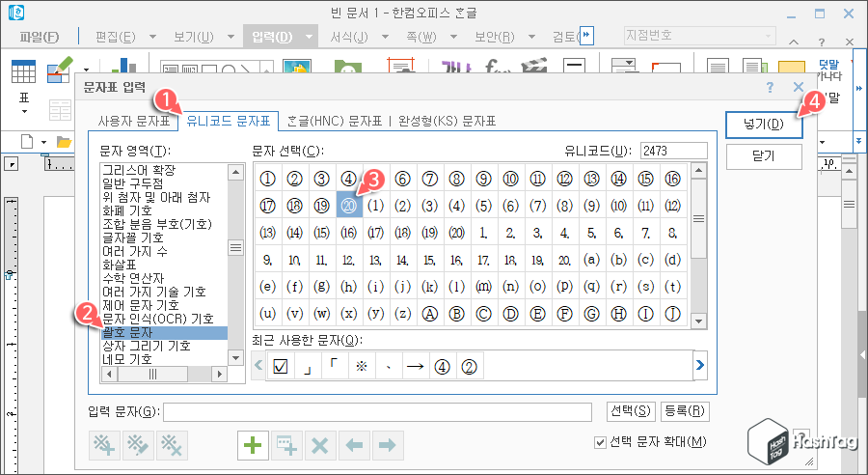The image size is (868, 475).
Task: Open the 입력(D) menu
Action: (272, 37)
